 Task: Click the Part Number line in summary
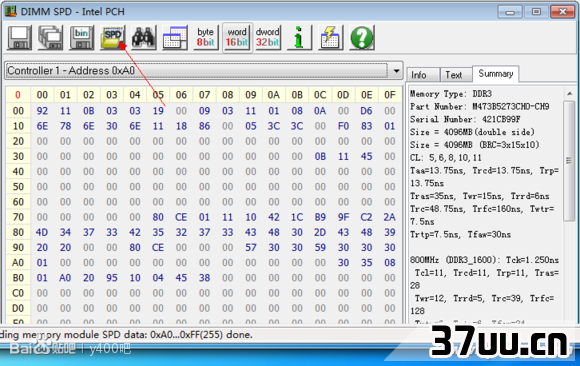(x=479, y=107)
